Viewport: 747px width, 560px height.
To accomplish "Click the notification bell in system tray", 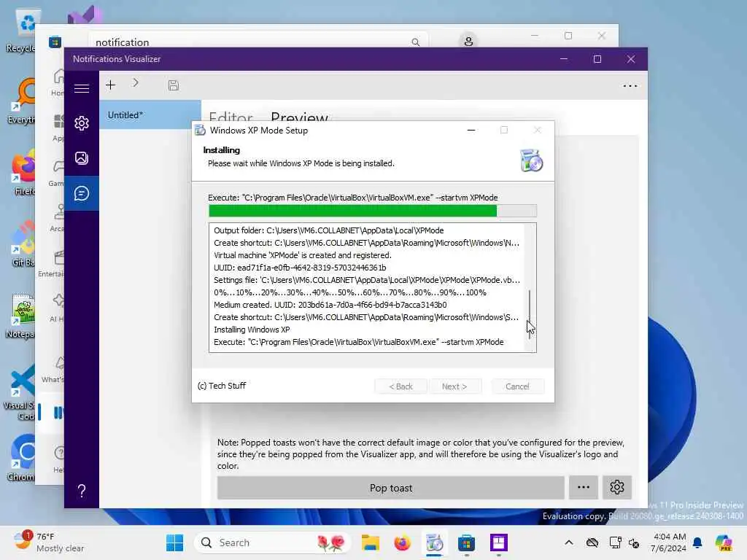I will 697,542.
